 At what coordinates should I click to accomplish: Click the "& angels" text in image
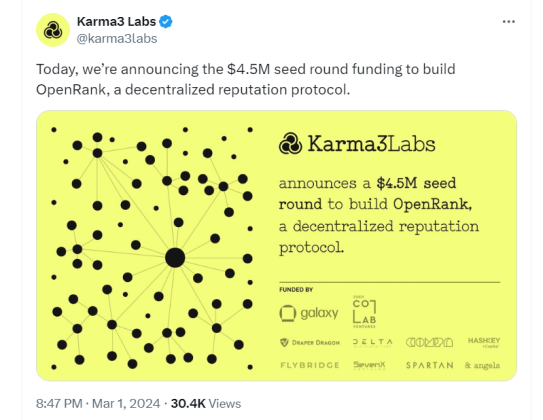click(482, 365)
